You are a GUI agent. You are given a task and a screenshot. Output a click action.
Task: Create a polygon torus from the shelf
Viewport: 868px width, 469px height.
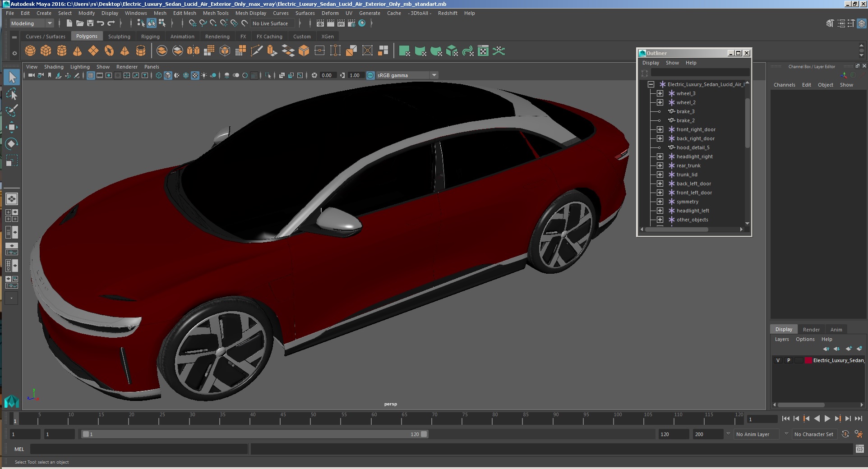109,51
